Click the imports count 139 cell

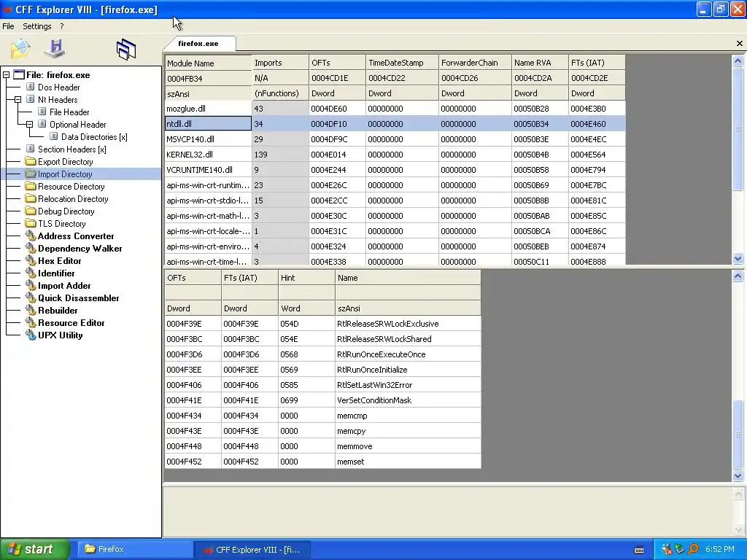click(x=280, y=155)
